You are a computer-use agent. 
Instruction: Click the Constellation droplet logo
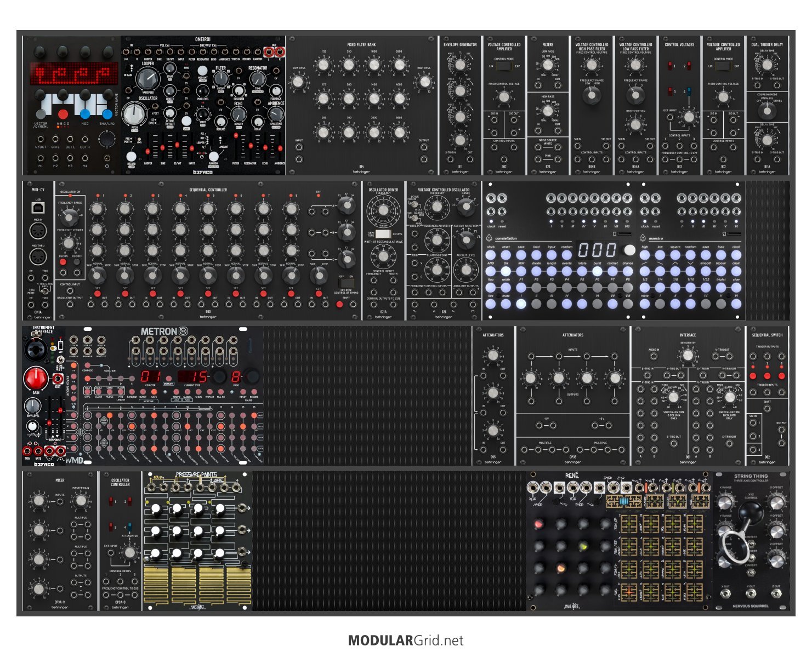[490, 238]
